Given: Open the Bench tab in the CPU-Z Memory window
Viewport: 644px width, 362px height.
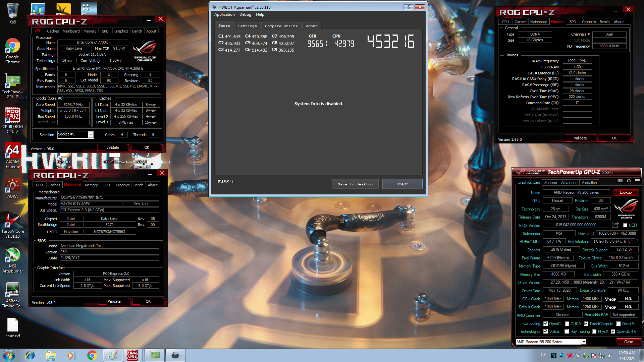Looking at the screenshot, I should 604,22.
